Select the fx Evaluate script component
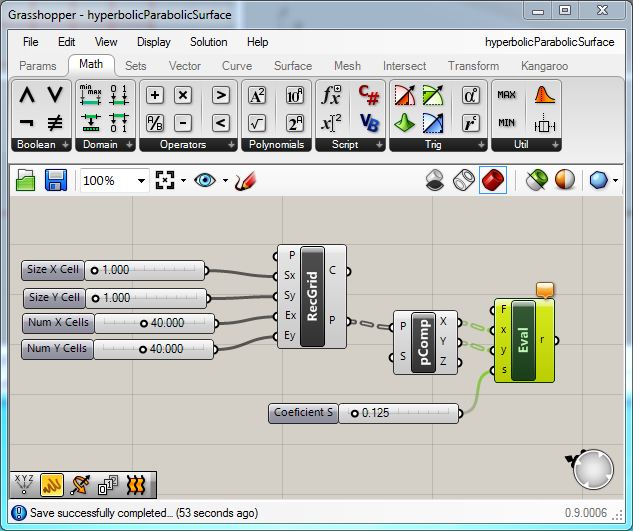 [x=331, y=96]
